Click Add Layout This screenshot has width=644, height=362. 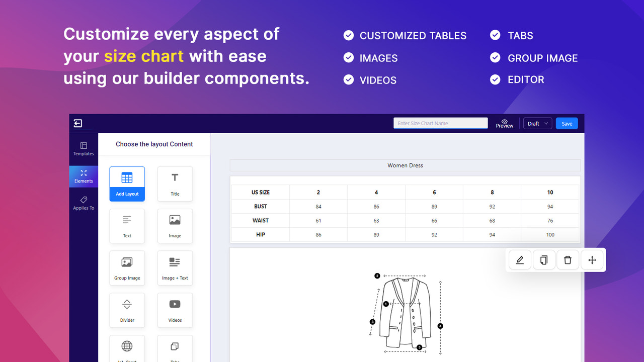(x=127, y=184)
